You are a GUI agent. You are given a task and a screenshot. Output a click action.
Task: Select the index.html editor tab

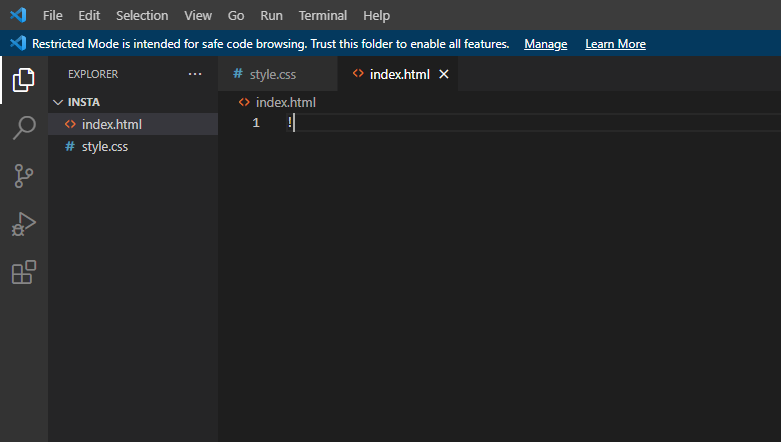[x=398, y=74]
